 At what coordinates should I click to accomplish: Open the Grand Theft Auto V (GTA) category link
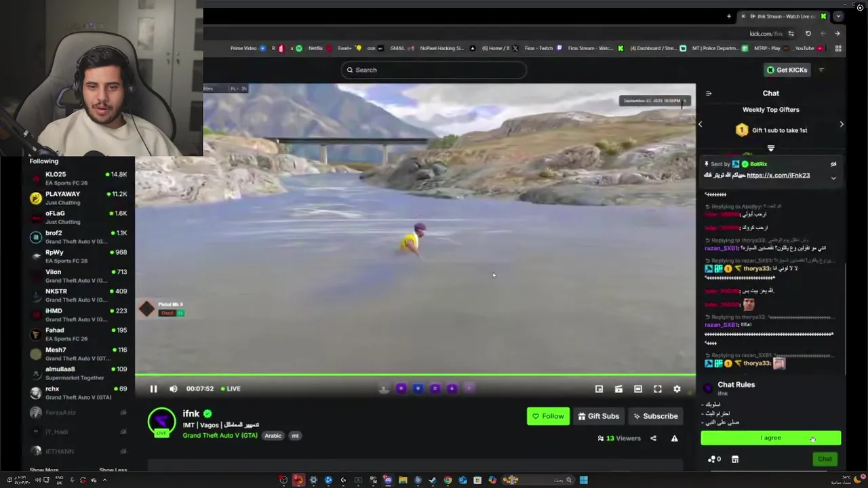(220, 435)
